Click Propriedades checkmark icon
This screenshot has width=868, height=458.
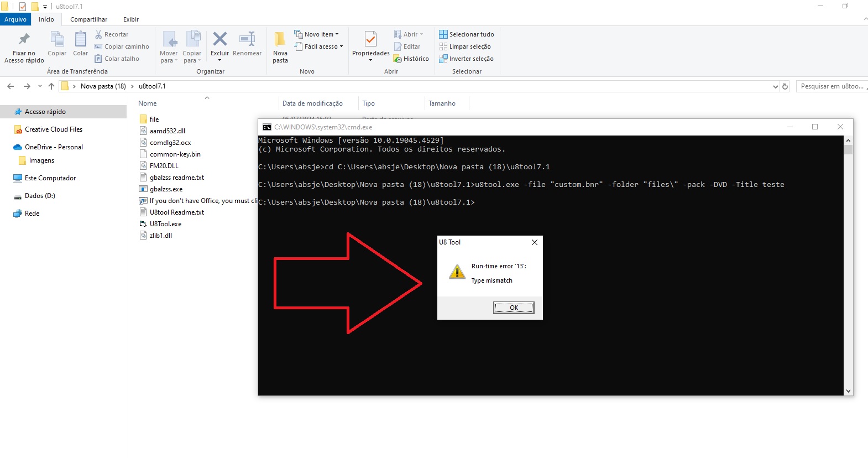(x=370, y=39)
